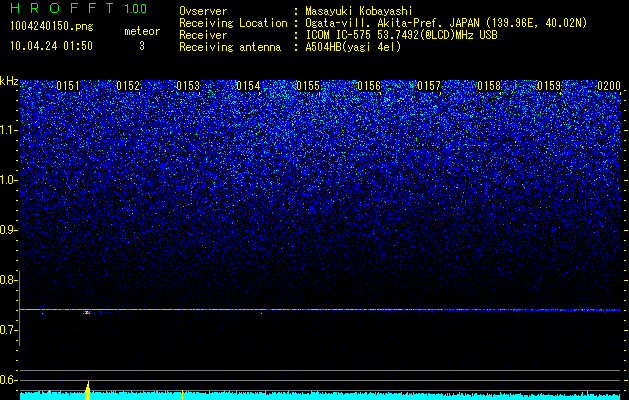
Task: Click the meteor count value 3
Action: coord(142,46)
